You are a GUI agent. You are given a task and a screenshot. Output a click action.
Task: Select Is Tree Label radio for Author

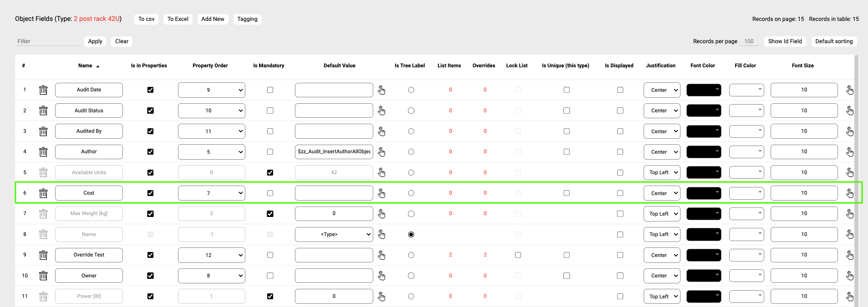point(411,152)
